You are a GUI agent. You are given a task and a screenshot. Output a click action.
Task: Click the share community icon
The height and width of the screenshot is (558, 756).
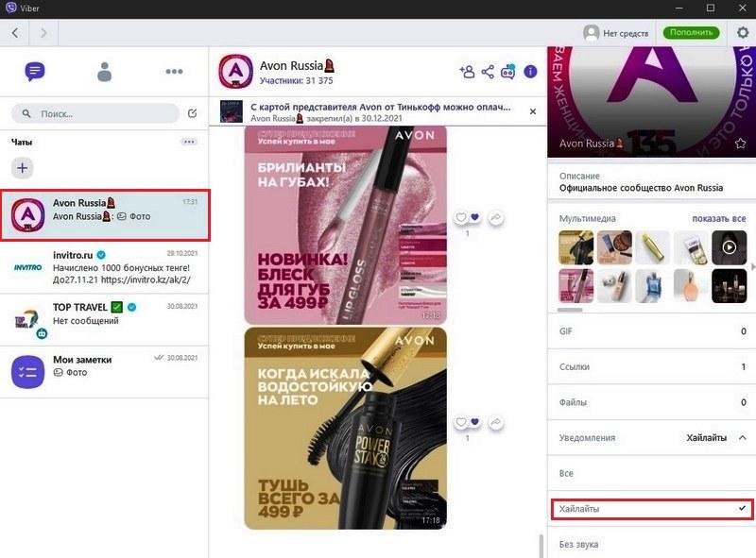coord(488,72)
